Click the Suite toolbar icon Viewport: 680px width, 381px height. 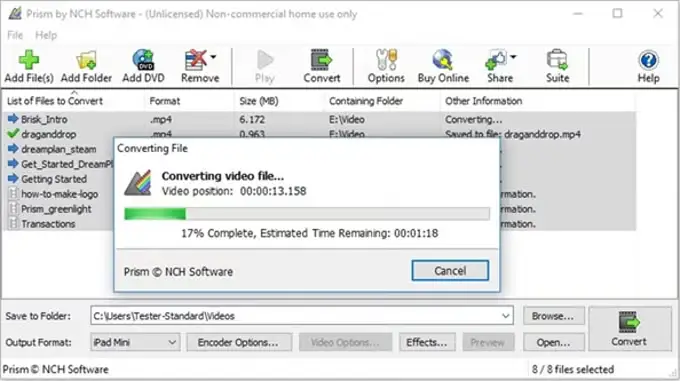coord(557,66)
